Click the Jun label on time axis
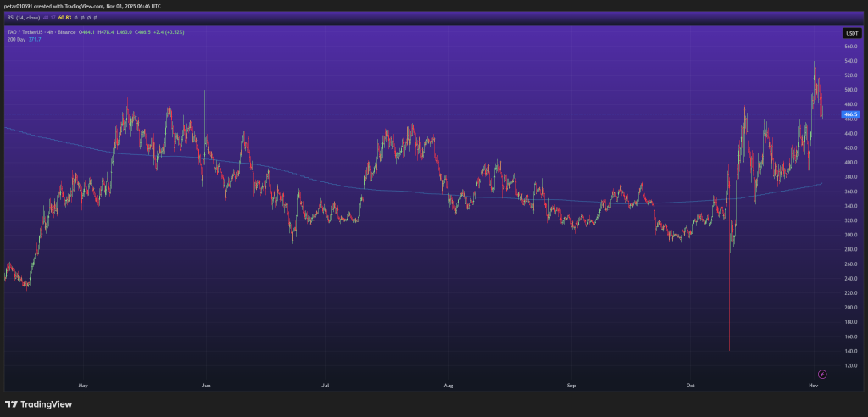The width and height of the screenshot is (868, 417). pos(204,386)
